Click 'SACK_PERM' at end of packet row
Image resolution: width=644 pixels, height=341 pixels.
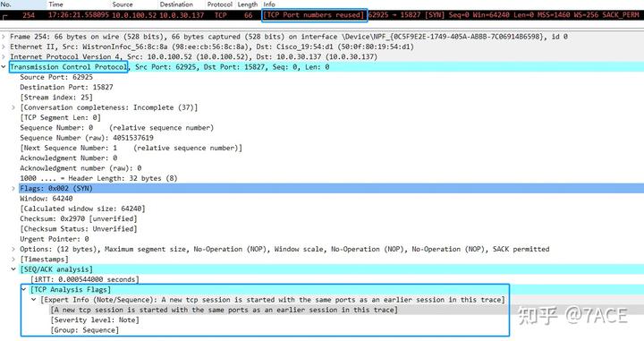(621, 15)
